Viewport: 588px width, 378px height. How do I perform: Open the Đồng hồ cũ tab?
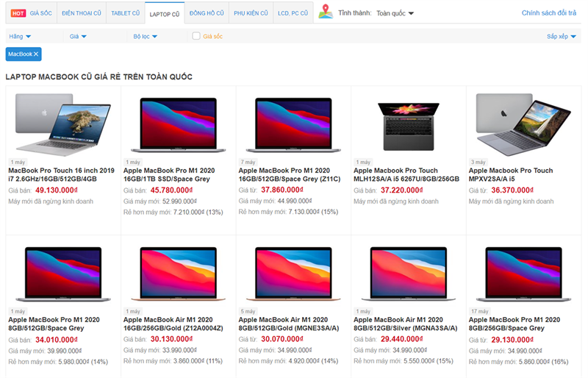tap(207, 13)
